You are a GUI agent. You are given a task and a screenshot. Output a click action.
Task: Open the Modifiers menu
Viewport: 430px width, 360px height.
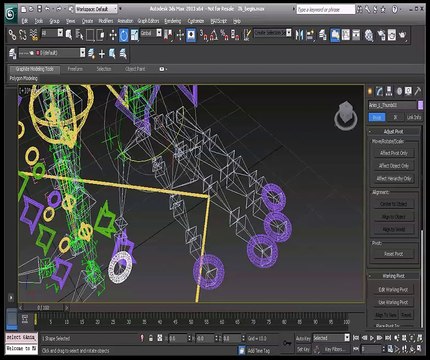(106, 21)
